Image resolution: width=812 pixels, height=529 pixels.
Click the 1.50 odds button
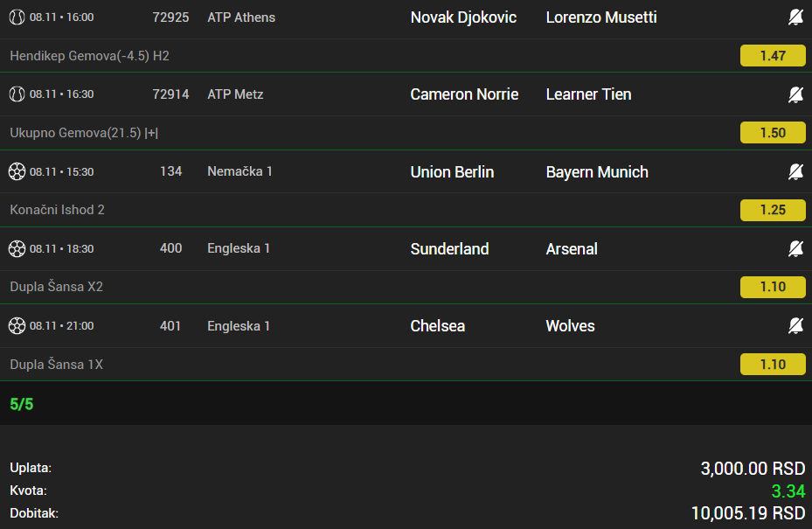click(773, 133)
